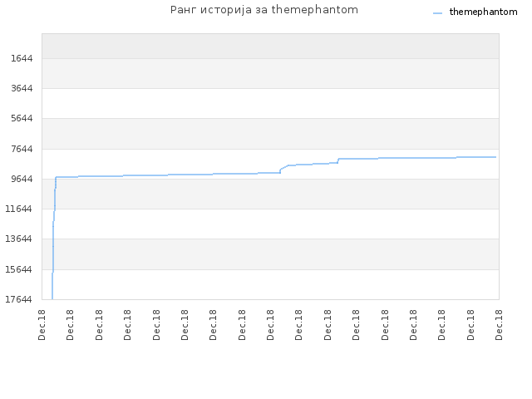This screenshot has height=399, width=532.
Task: Click the steep vertical rise of the line
Action: [53, 238]
